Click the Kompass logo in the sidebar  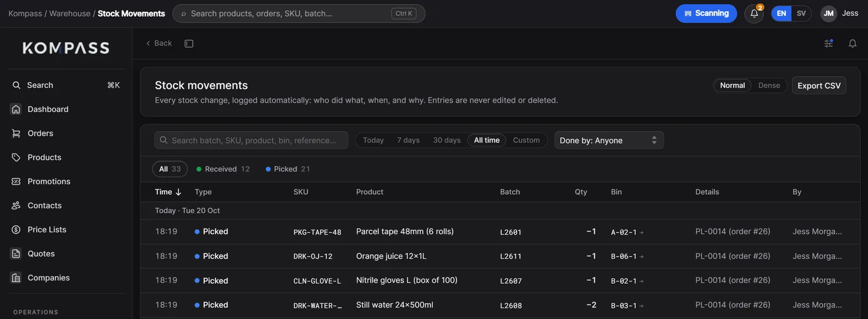[66, 48]
